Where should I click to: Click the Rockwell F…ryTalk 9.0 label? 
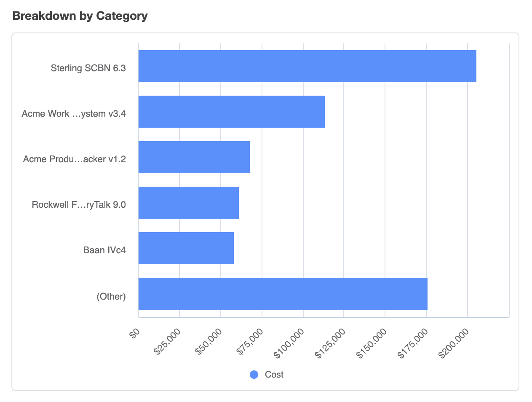(79, 205)
